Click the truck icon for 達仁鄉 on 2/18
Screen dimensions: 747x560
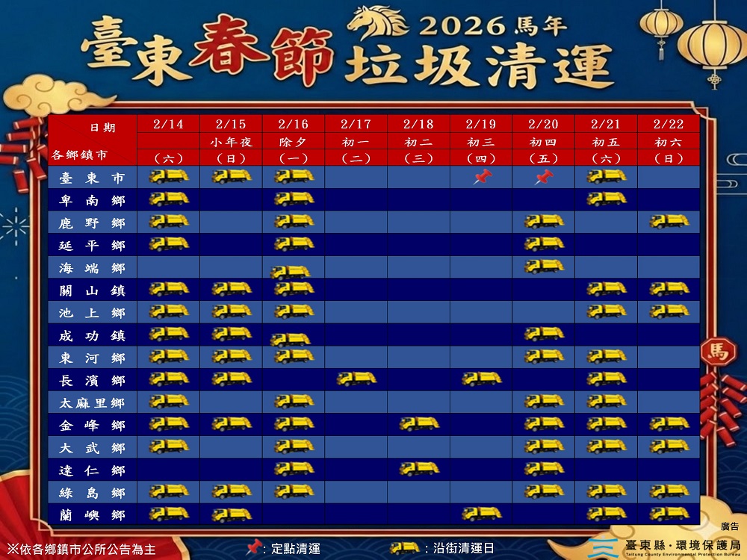tap(419, 468)
